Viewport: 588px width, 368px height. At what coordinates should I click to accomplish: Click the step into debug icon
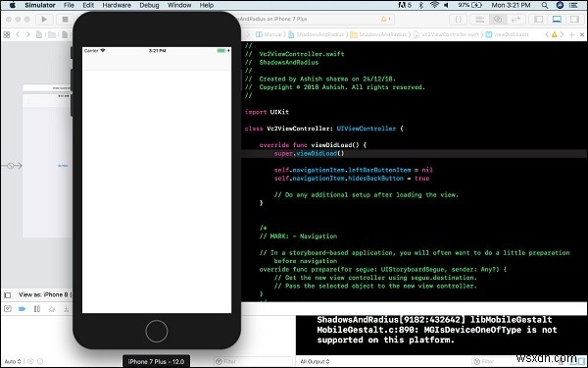click(66, 309)
